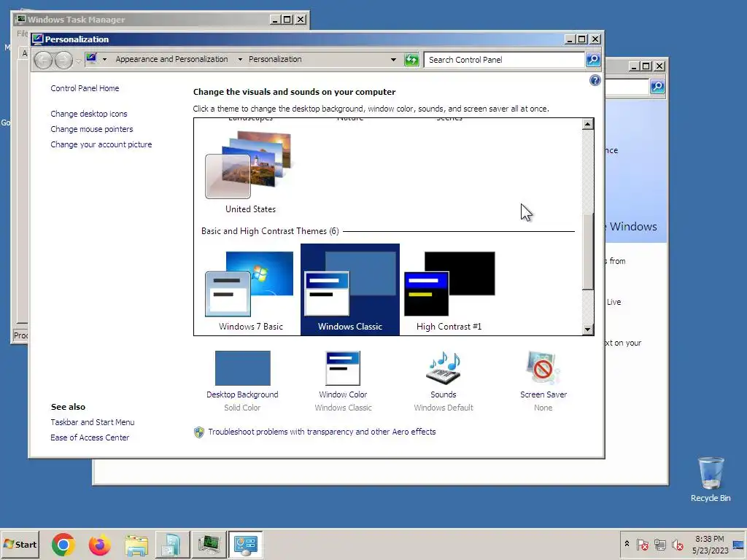Click Change desktop icons link
This screenshot has width=747, height=560.
click(x=88, y=114)
